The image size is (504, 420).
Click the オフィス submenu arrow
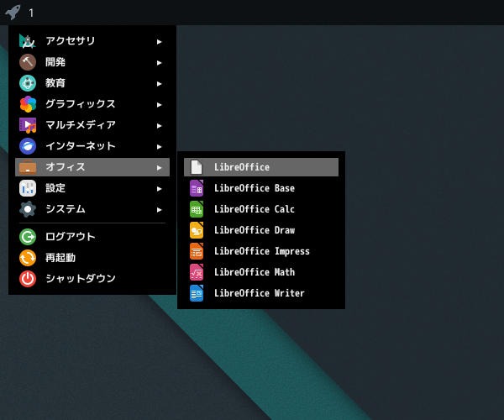click(x=159, y=168)
